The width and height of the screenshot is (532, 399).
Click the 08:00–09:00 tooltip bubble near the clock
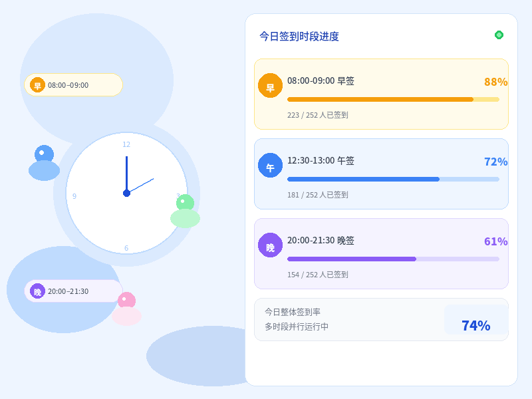point(73,85)
